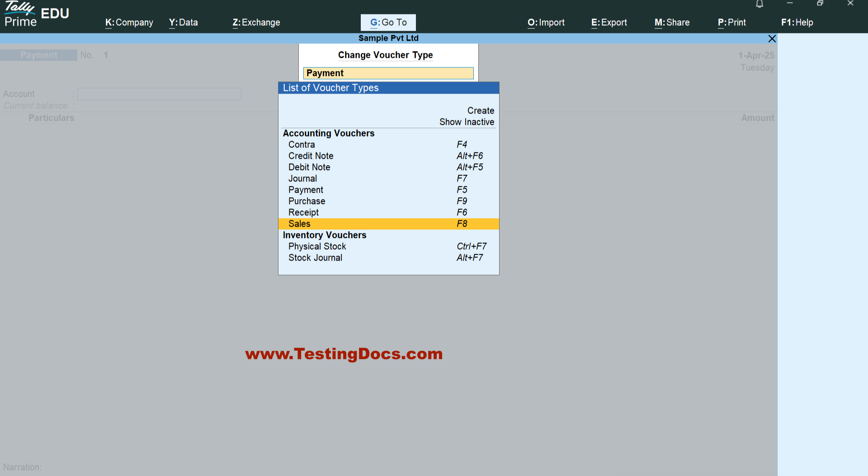Image resolution: width=868 pixels, height=476 pixels.
Task: Open F1: Help menu
Action: click(x=797, y=23)
